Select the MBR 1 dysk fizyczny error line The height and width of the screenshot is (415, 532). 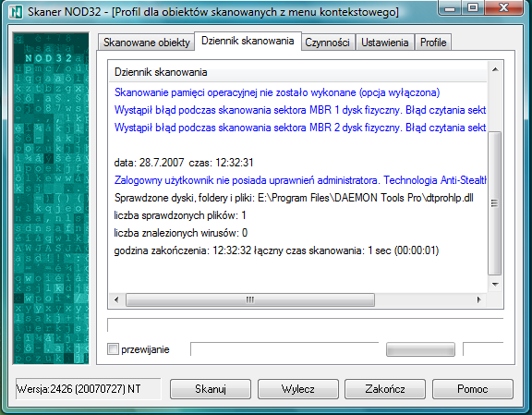pos(300,110)
